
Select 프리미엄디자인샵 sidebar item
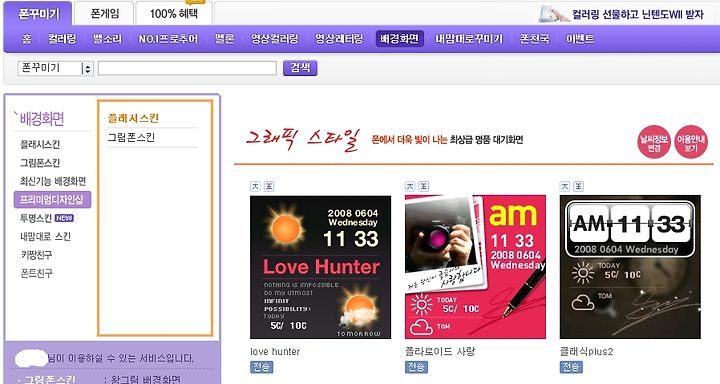point(52,200)
